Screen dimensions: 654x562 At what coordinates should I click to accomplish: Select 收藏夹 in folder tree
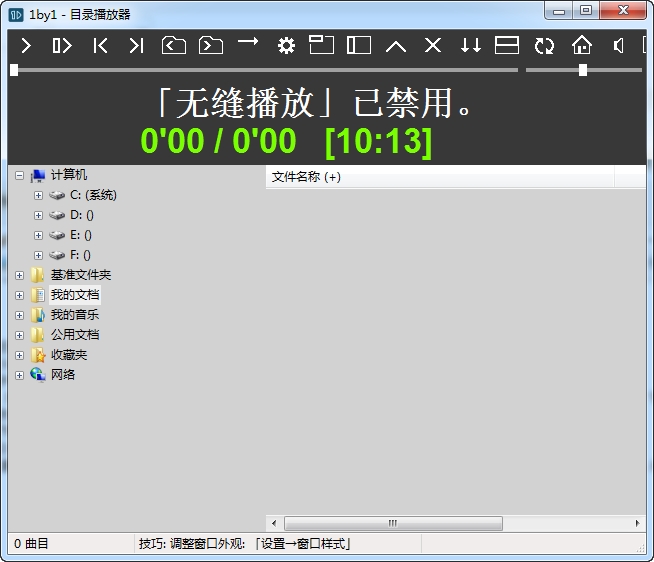tap(69, 355)
